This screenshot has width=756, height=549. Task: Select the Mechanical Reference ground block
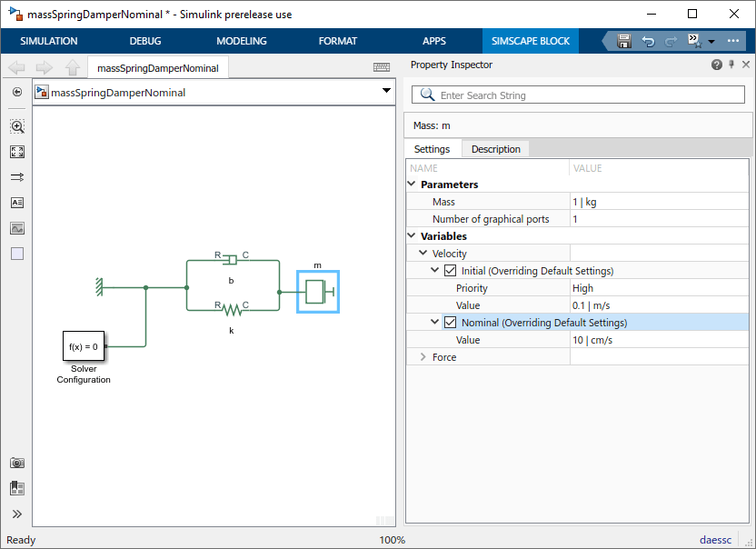pyautogui.click(x=100, y=287)
